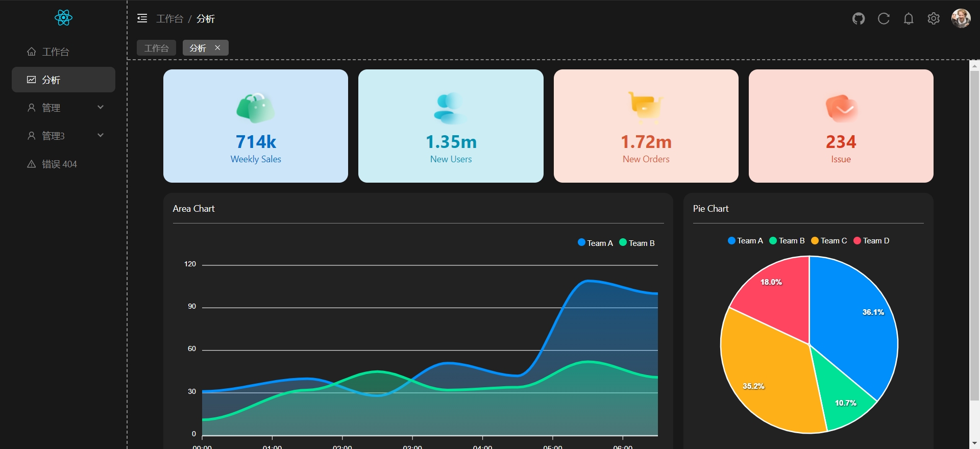The width and height of the screenshot is (980, 449).
Task: Toggle Team C in Pie Chart legend
Action: [829, 241]
